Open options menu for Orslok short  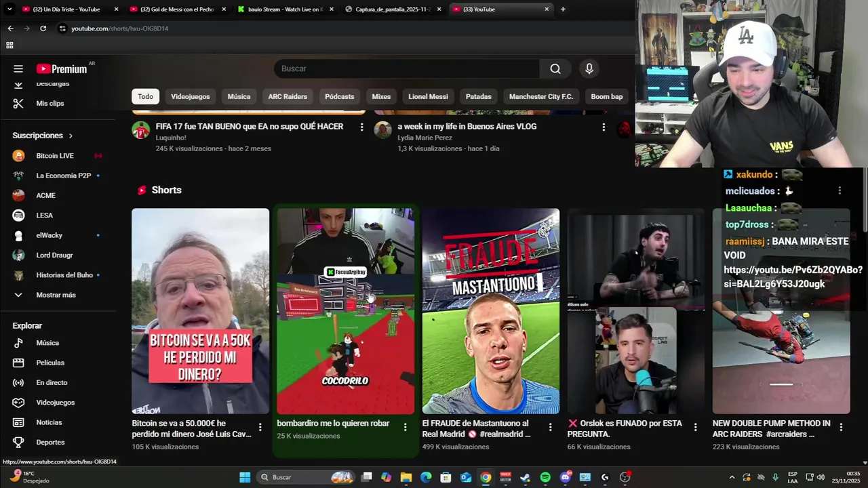pyautogui.click(x=695, y=427)
